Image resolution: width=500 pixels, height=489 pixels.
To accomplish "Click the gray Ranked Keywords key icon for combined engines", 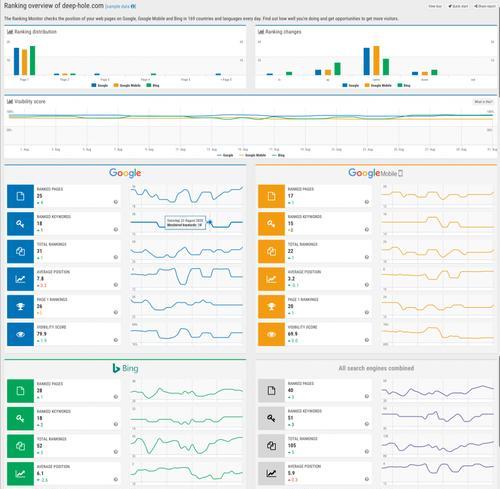I will (x=271, y=419).
